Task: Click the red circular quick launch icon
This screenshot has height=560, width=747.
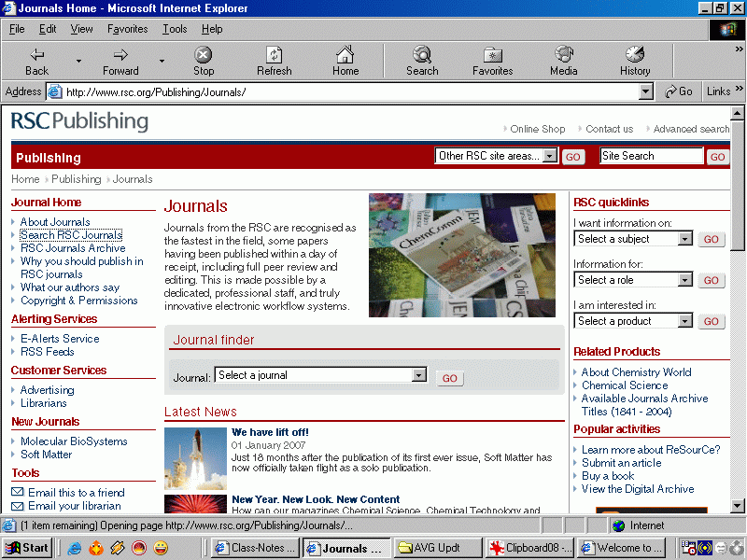Action: click(139, 548)
